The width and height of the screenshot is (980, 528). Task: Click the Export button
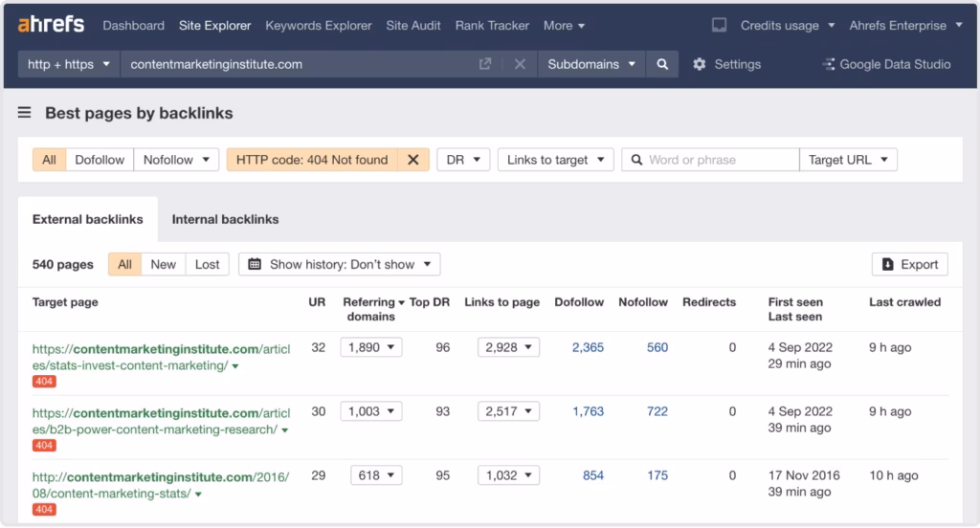tap(909, 264)
